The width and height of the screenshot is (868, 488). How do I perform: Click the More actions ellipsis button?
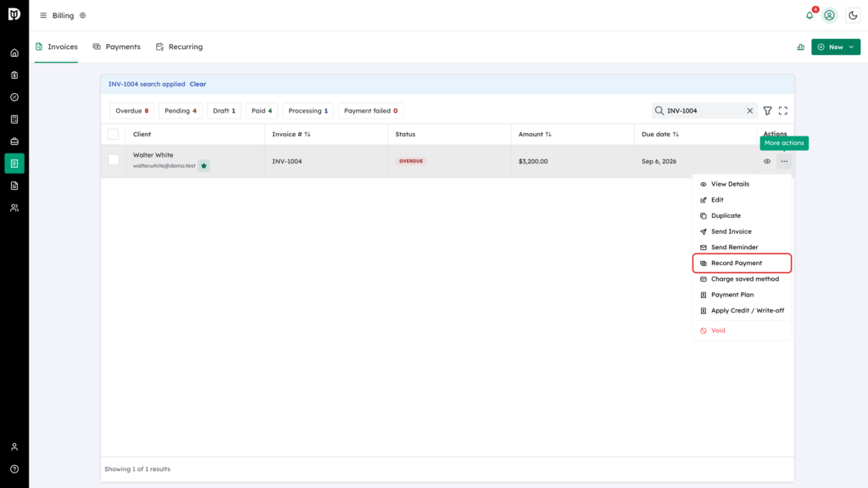[x=784, y=162]
